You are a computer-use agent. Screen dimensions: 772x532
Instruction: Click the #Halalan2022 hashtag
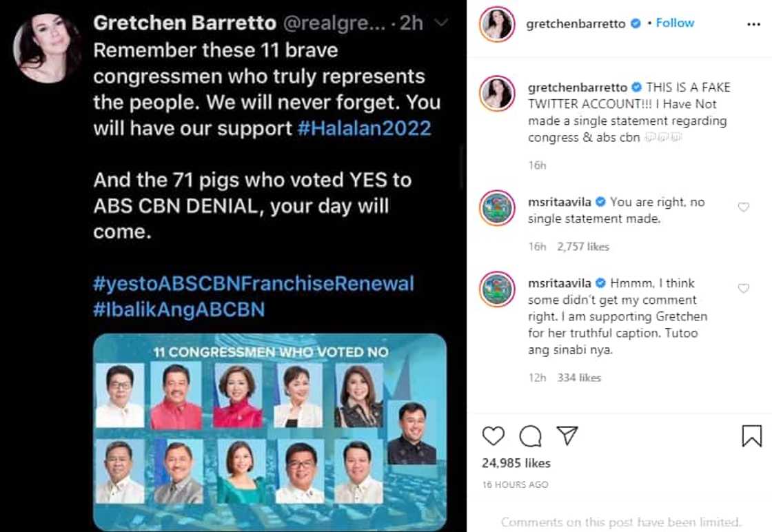(x=364, y=129)
